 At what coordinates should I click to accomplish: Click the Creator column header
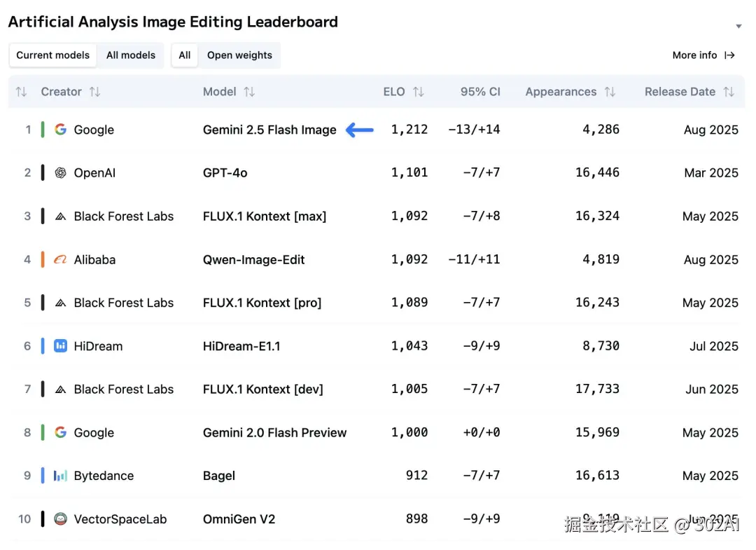(x=61, y=92)
